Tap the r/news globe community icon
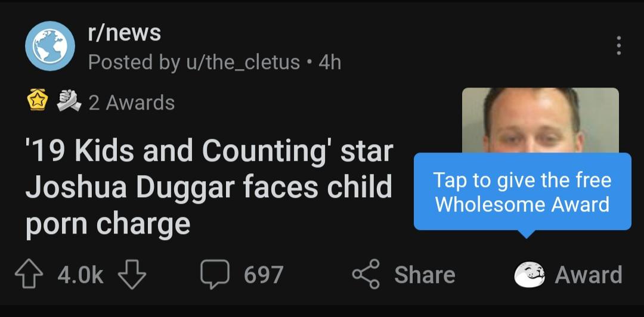The image size is (644, 317). pyautogui.click(x=49, y=46)
